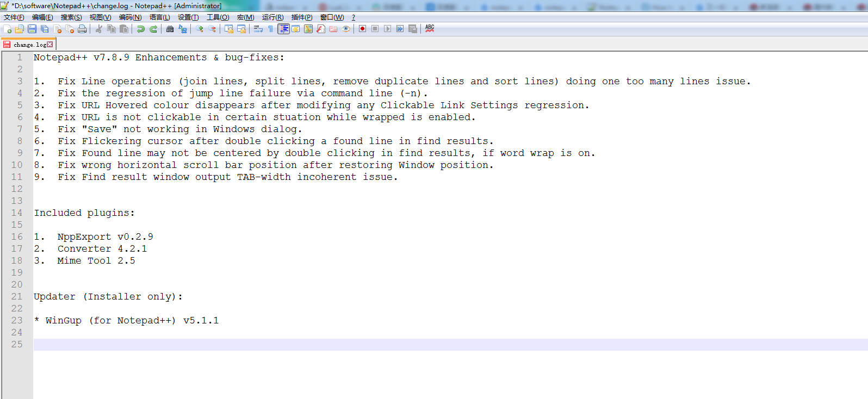Open the 编辑(E) menu
The image size is (868, 399).
click(42, 17)
